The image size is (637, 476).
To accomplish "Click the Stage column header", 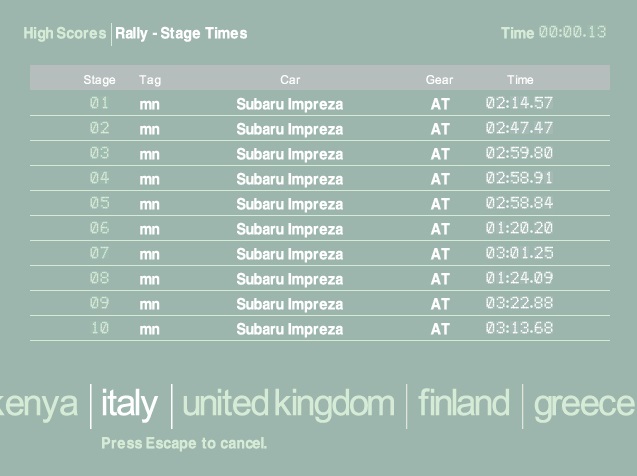I will [99, 80].
